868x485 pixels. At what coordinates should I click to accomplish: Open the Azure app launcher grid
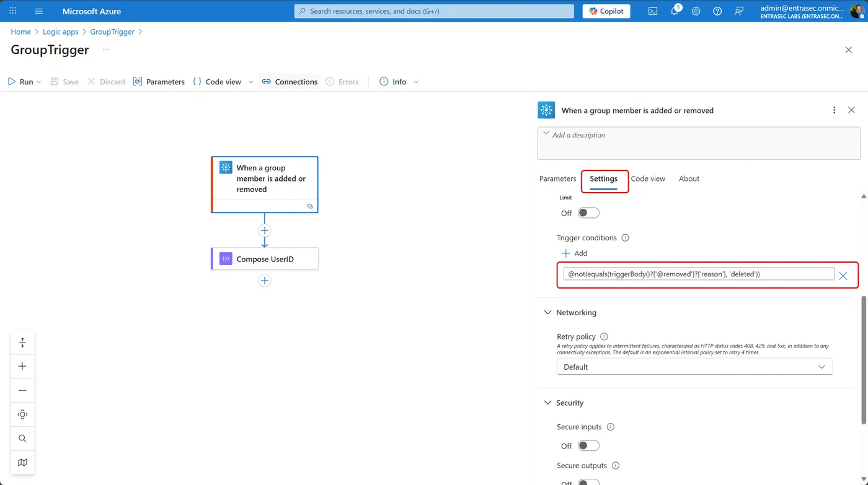(13, 11)
